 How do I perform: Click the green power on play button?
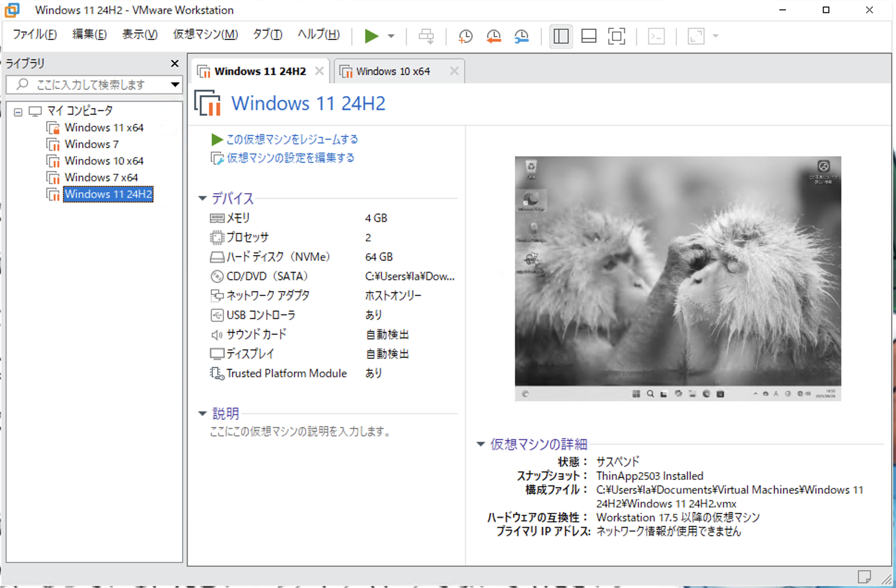tap(371, 36)
